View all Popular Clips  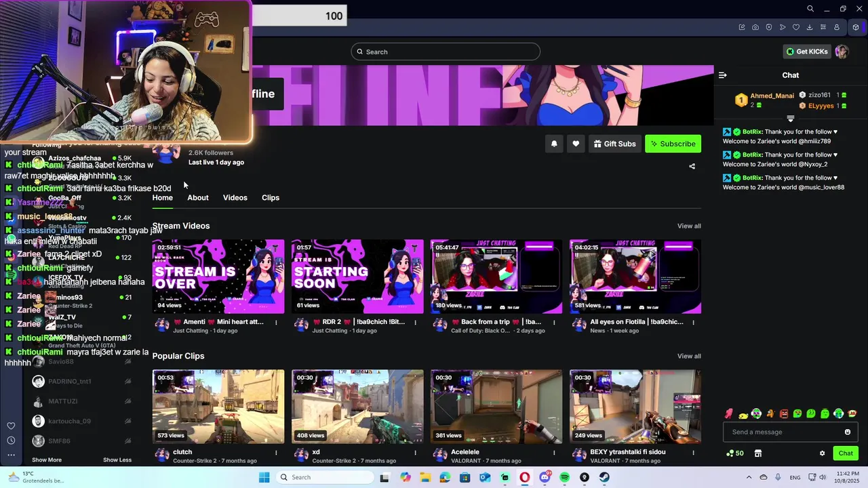[689, 356]
